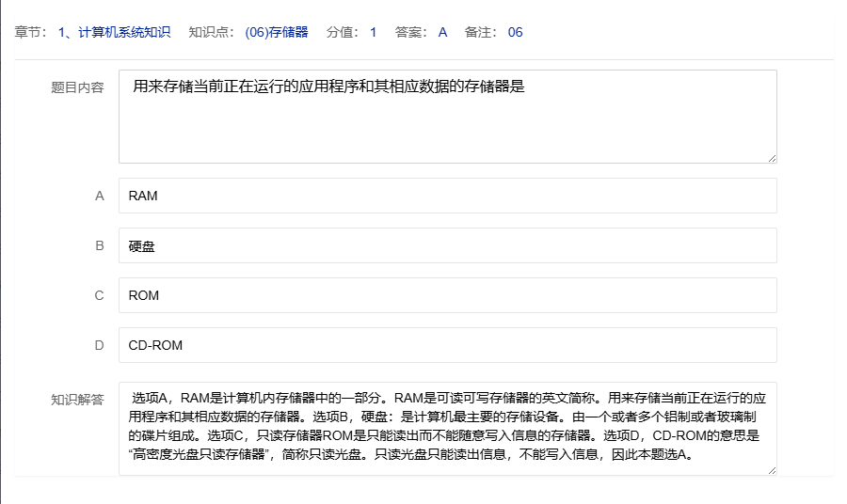Click the knowledge point "(06)存储器"
Viewport: 847px width, 504px height.
[x=276, y=32]
